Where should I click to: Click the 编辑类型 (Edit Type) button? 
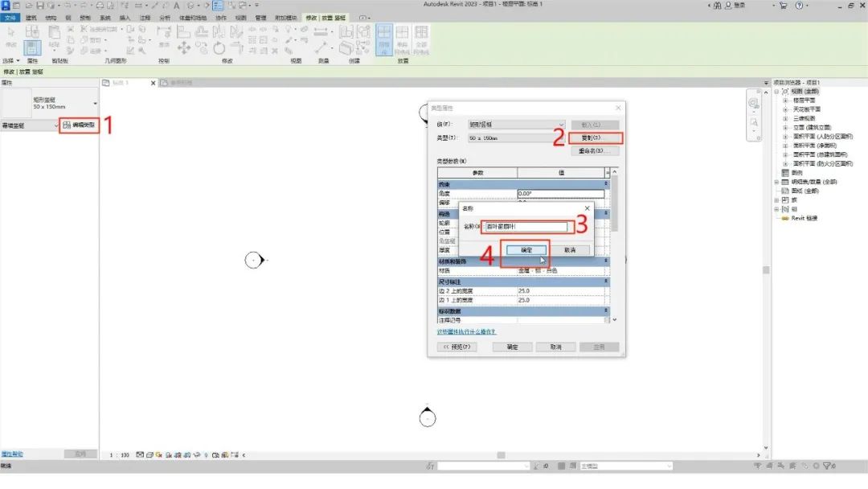(x=79, y=125)
